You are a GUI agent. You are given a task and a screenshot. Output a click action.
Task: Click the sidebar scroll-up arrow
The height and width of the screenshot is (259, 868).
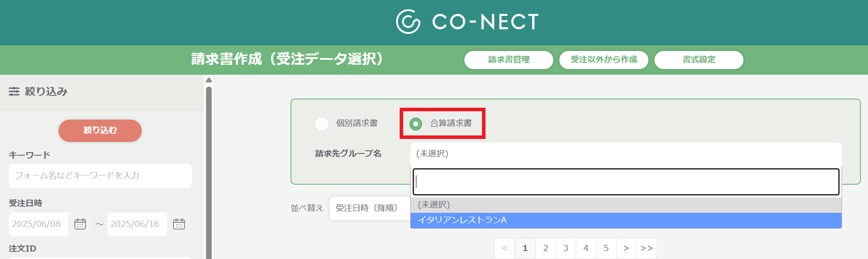click(209, 80)
